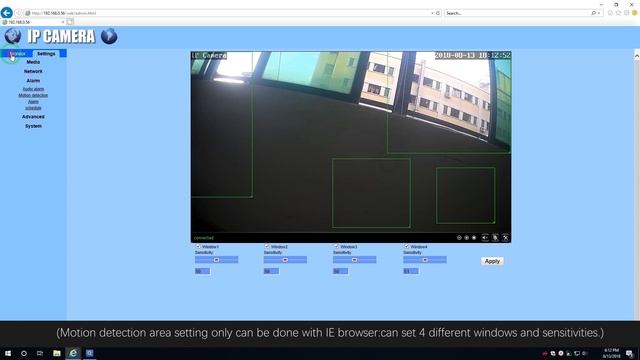Screen dimensions: 640x360
Task: Open the Audio alarm link
Action: point(33,89)
